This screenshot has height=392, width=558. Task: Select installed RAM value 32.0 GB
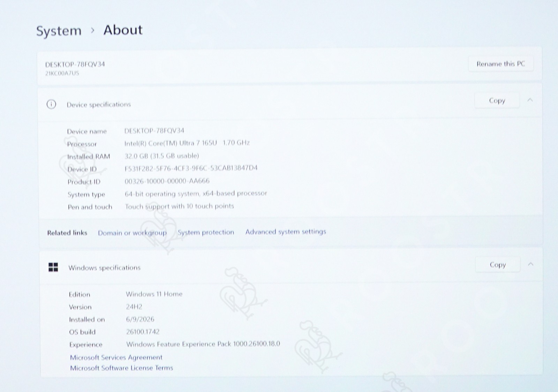click(x=162, y=156)
